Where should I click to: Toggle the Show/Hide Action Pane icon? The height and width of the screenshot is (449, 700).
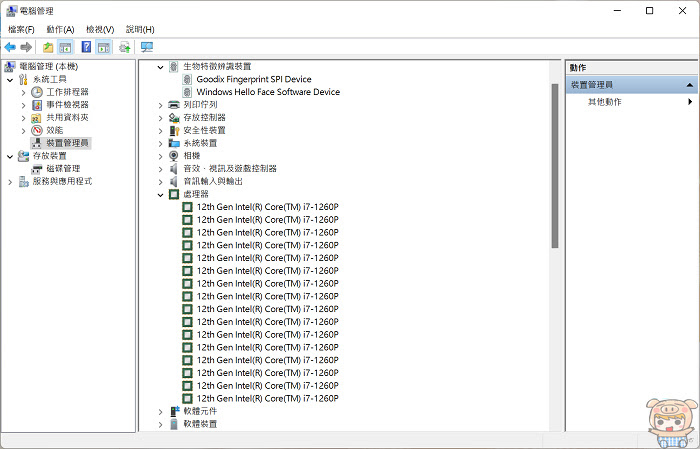coord(104,47)
